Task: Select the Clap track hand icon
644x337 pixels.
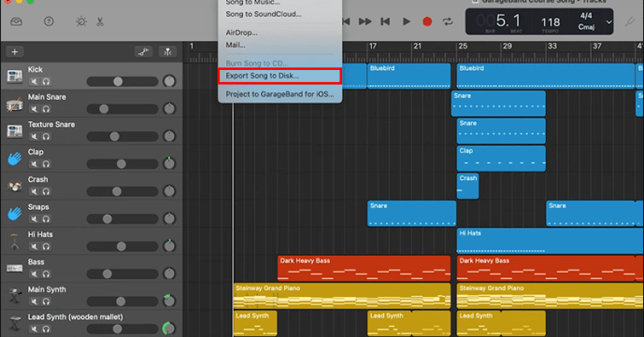Action: 14,159
